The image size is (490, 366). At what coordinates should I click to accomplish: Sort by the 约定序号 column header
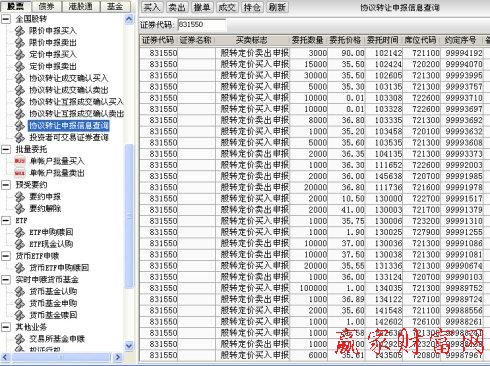461,40
